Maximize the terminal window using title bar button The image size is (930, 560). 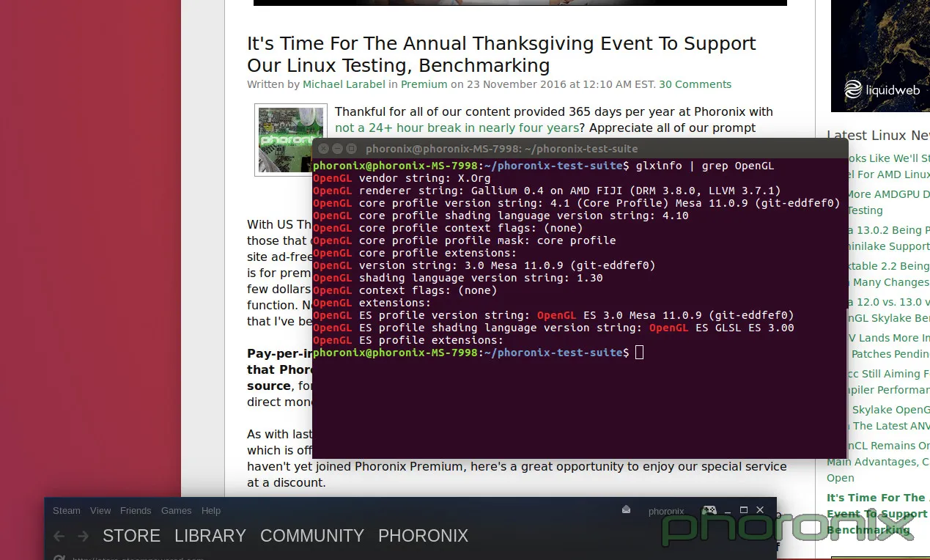click(351, 149)
